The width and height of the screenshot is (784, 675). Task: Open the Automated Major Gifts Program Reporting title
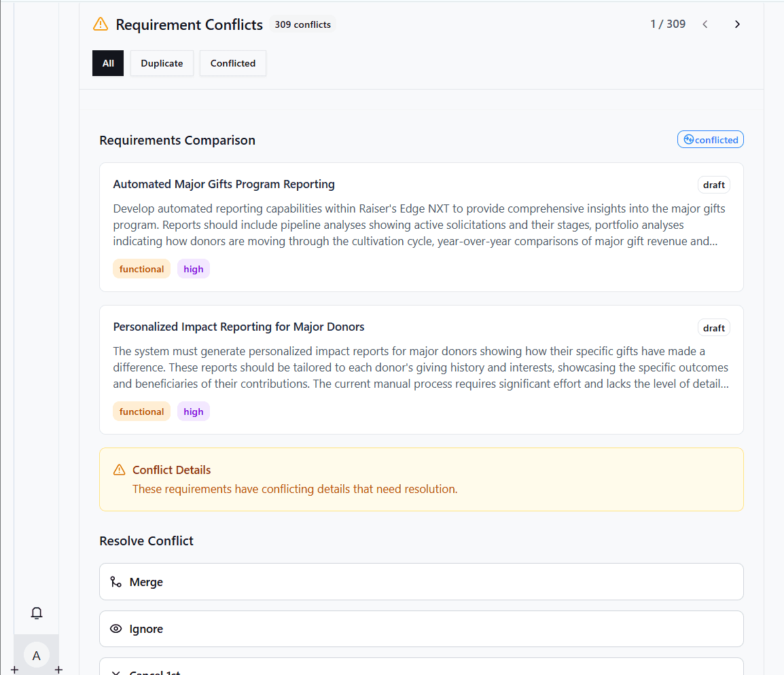[x=224, y=184]
